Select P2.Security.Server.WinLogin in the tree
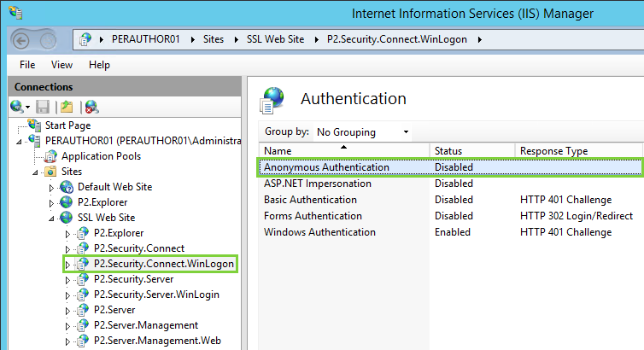The width and height of the screenshot is (644, 350). coord(156,295)
